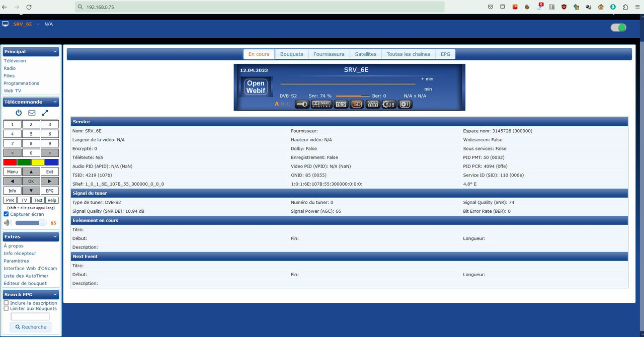Click the remote Exit button
Image resolution: width=644 pixels, height=337 pixels.
[50, 172]
